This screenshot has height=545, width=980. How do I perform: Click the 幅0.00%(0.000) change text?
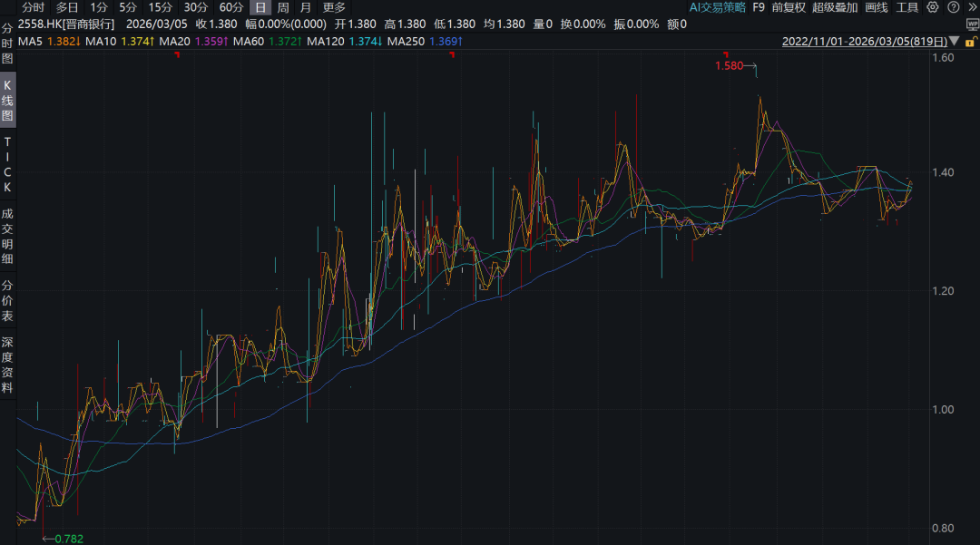point(286,24)
